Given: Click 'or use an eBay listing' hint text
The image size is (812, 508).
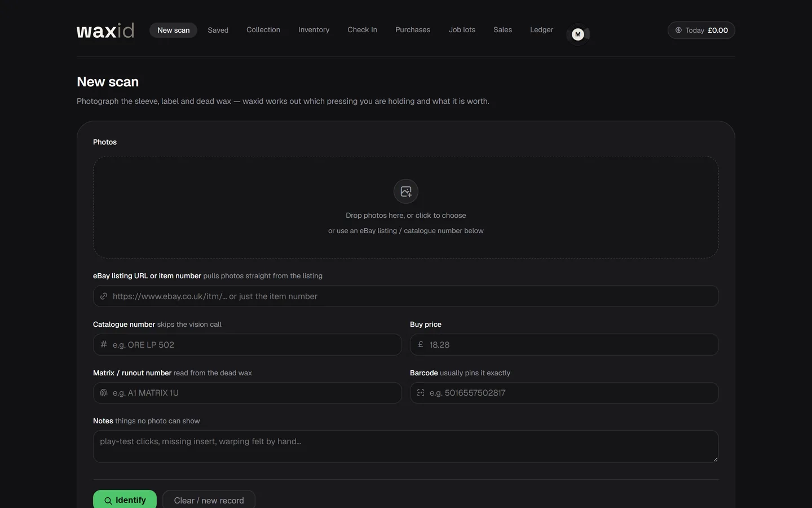Looking at the screenshot, I should [x=406, y=231].
